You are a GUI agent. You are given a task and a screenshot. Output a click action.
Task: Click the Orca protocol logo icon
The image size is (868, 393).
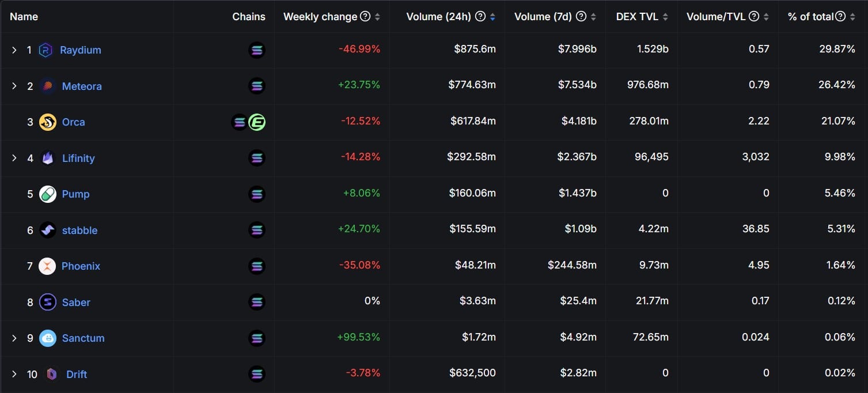[x=47, y=122]
